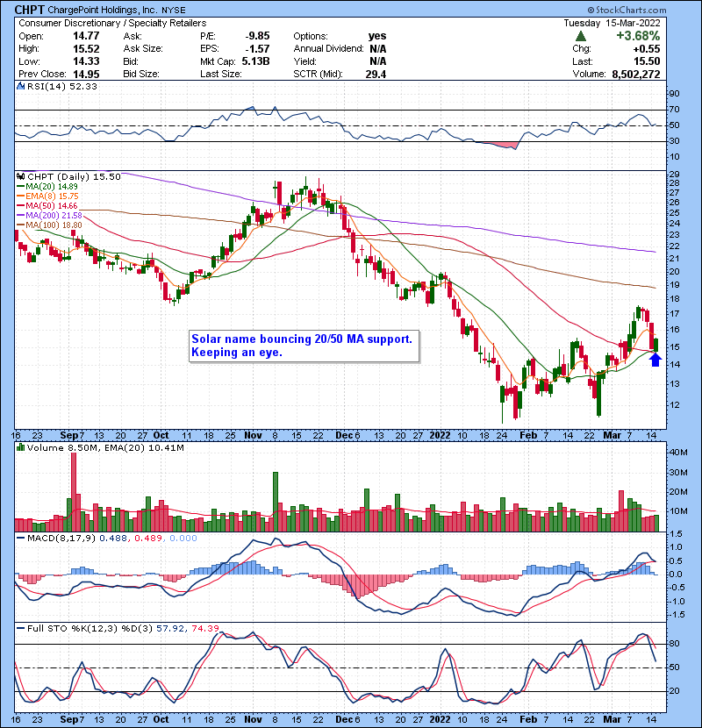Click the Low price value 14.33
The width and height of the screenshot is (702, 728).
point(86,61)
